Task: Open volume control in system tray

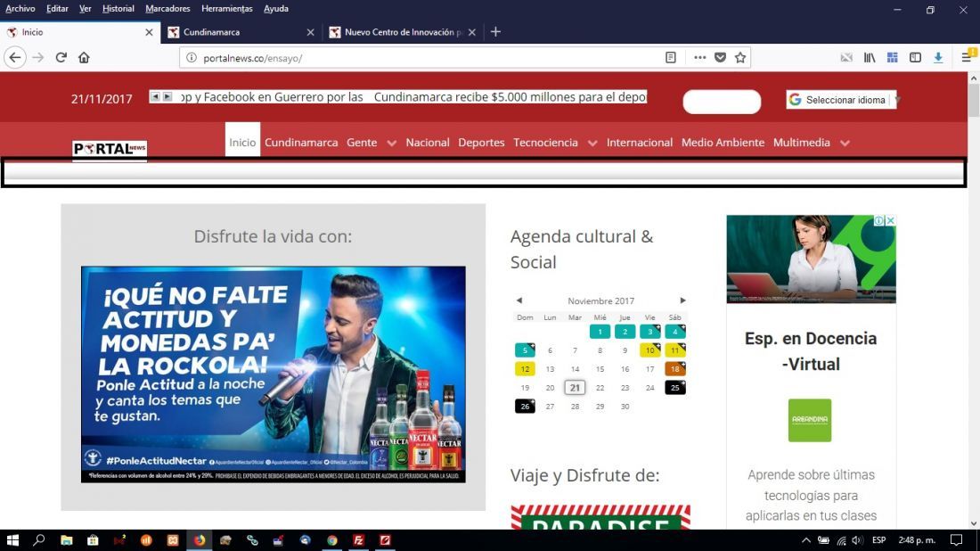Action: pyautogui.click(x=857, y=540)
